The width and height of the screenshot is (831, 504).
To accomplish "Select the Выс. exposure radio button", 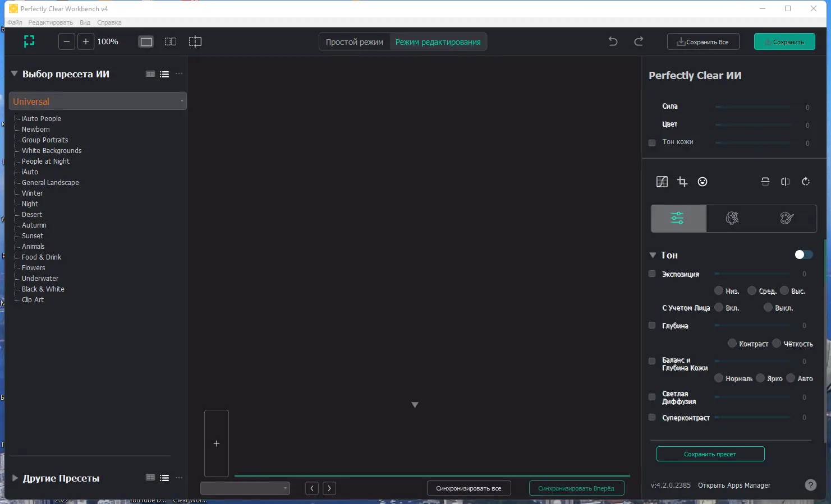I will click(784, 290).
